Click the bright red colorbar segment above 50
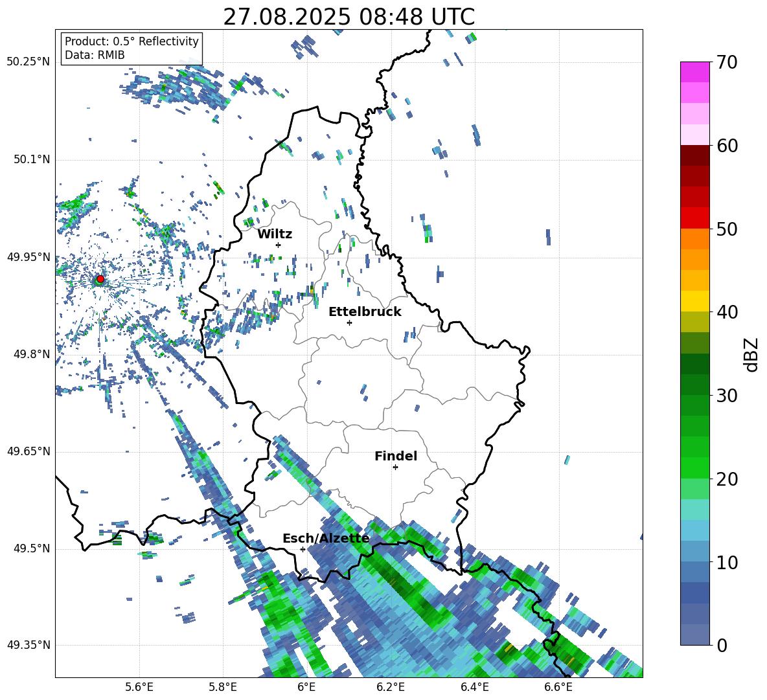The image size is (767, 700). [694, 218]
